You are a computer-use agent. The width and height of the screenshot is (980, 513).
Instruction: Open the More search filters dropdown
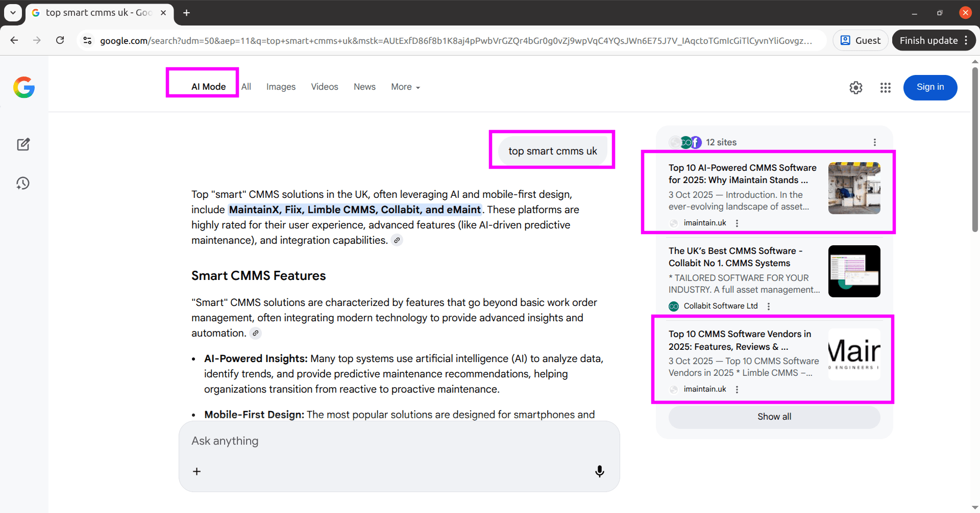[405, 87]
